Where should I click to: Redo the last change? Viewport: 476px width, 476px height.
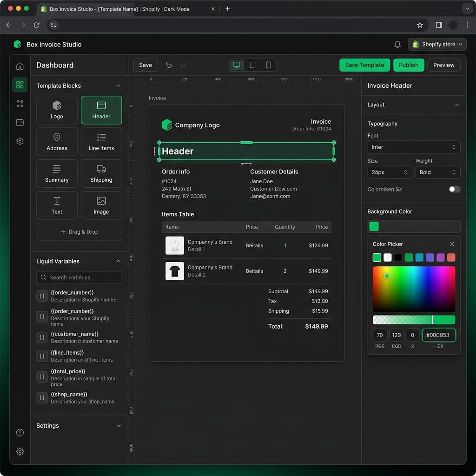coord(184,65)
